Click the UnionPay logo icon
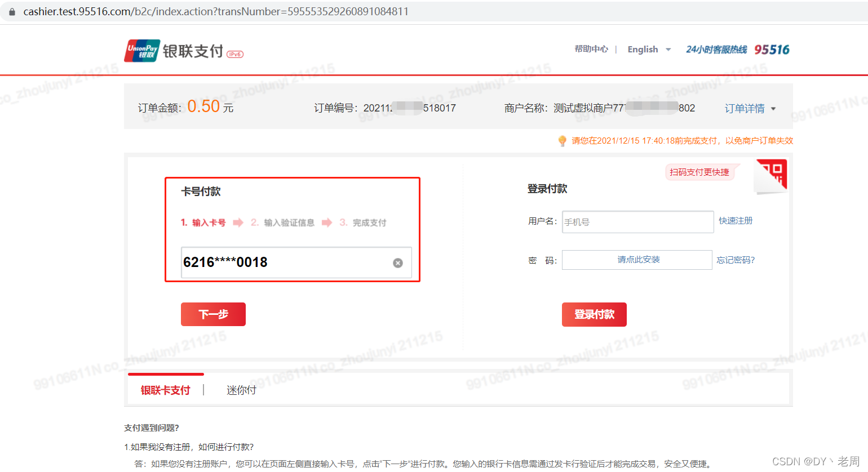868x472 pixels. (142, 51)
